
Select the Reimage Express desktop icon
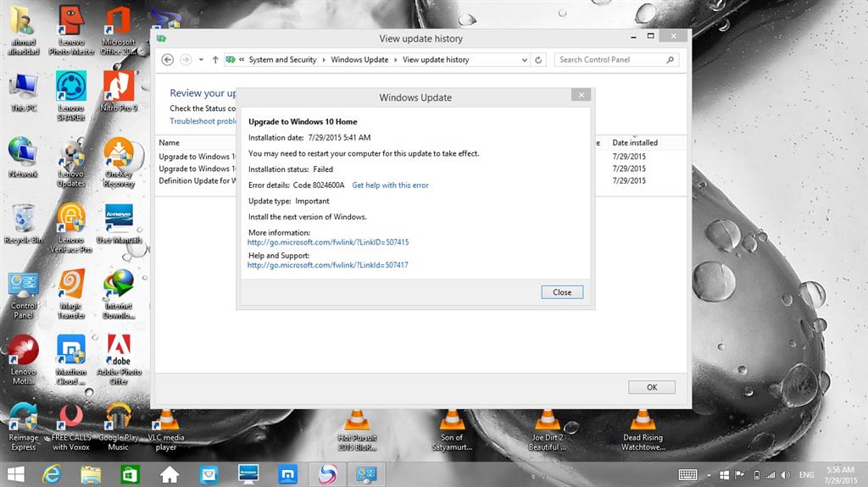click(23, 426)
